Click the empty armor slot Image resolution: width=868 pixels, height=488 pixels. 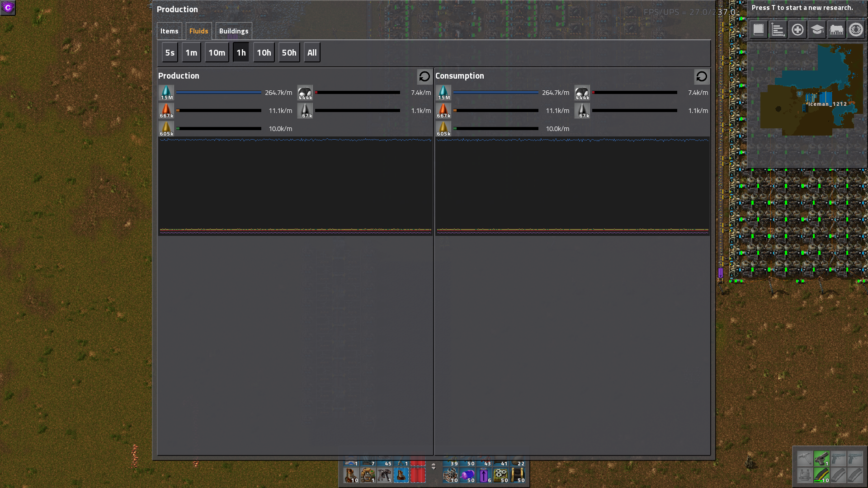pyautogui.click(x=805, y=475)
